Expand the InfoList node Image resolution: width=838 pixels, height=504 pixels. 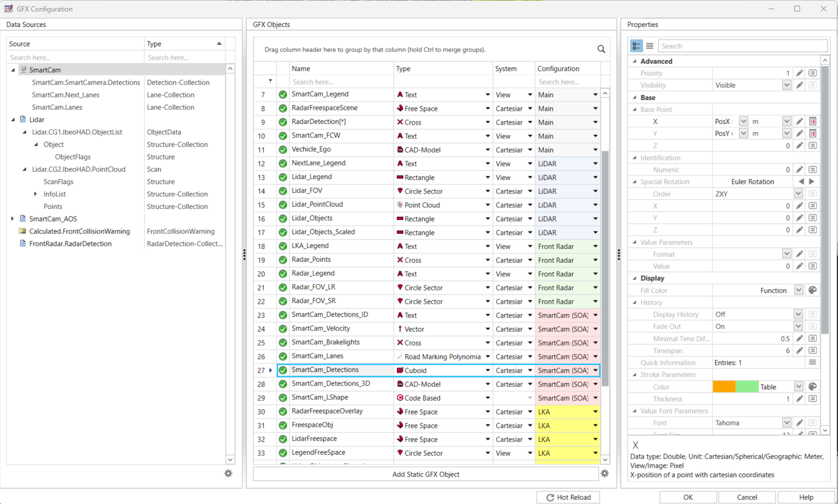pos(36,194)
